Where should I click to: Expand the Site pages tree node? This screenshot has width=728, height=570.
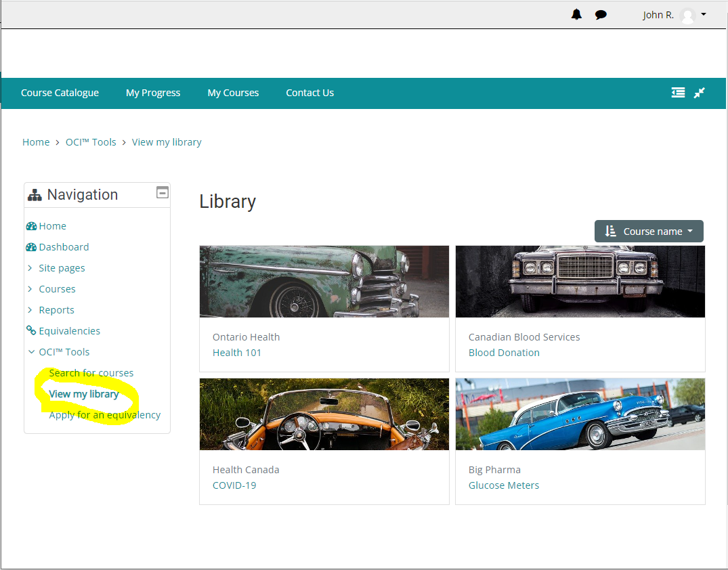coord(30,268)
